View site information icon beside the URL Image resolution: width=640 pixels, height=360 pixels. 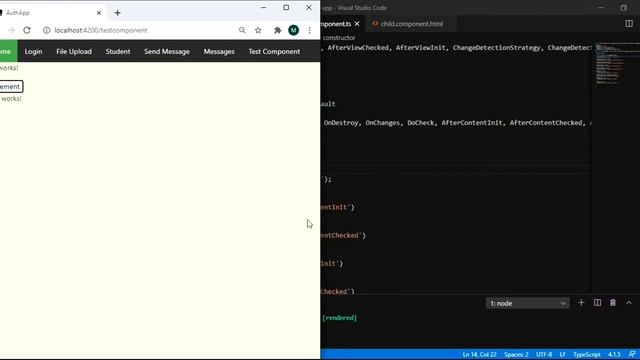[47, 30]
